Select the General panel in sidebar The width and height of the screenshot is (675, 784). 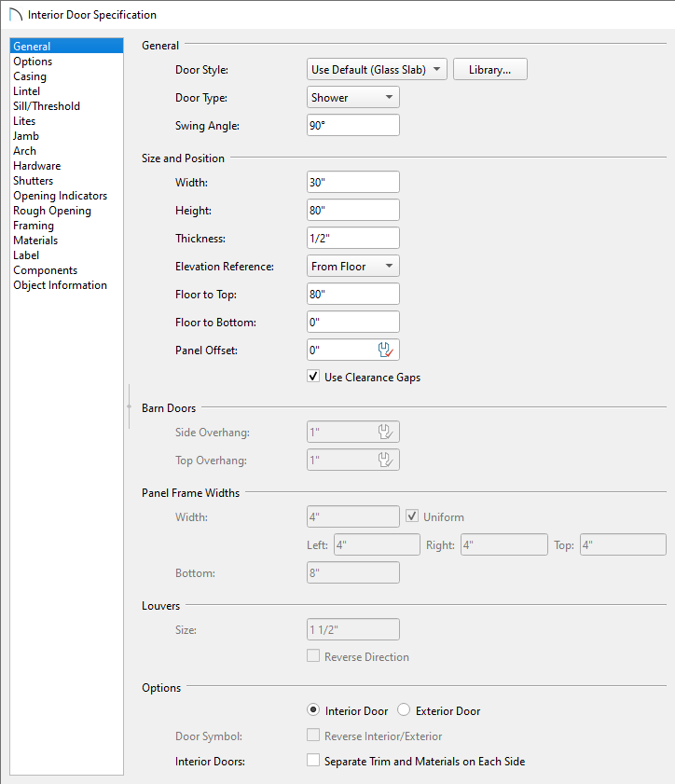(66, 46)
